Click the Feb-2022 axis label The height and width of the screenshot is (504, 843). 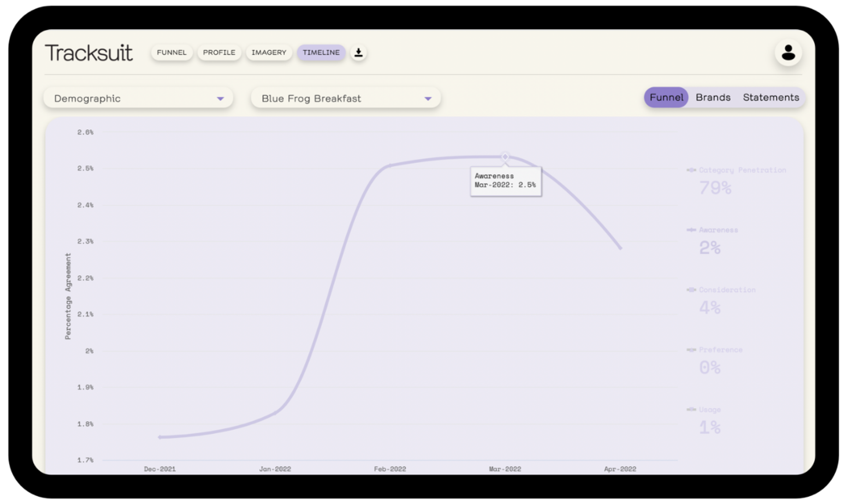390,469
